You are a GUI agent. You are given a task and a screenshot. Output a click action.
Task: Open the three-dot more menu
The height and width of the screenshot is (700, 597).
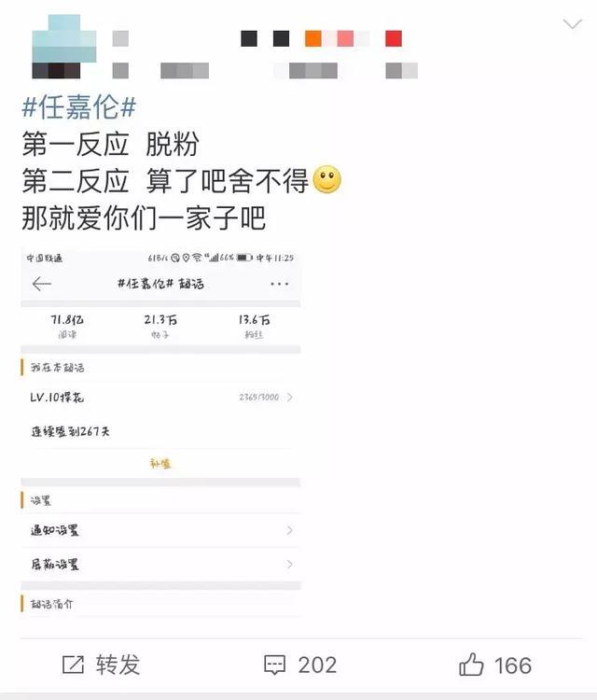coord(279,284)
